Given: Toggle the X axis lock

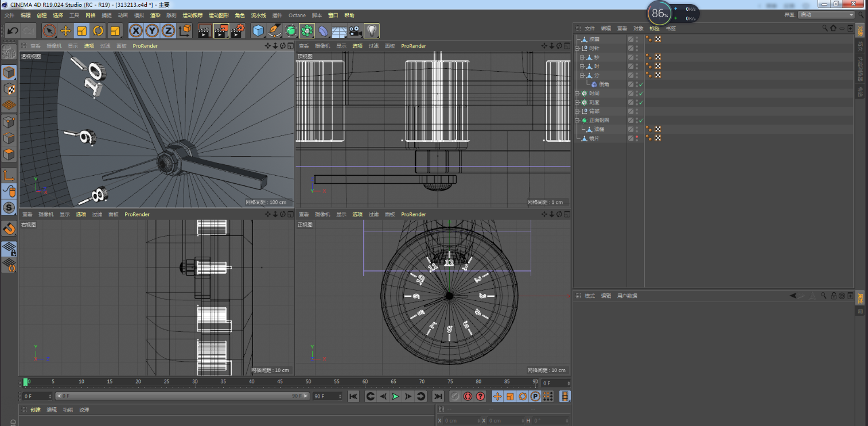Looking at the screenshot, I should click(x=136, y=30).
